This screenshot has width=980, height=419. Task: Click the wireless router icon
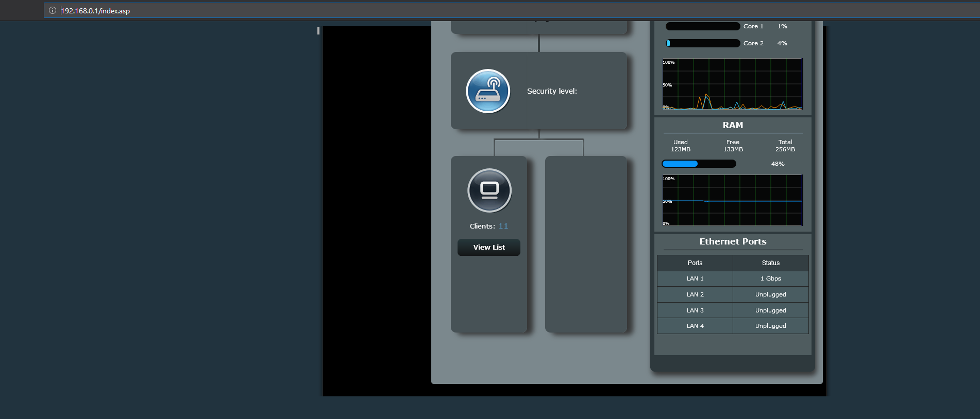487,91
